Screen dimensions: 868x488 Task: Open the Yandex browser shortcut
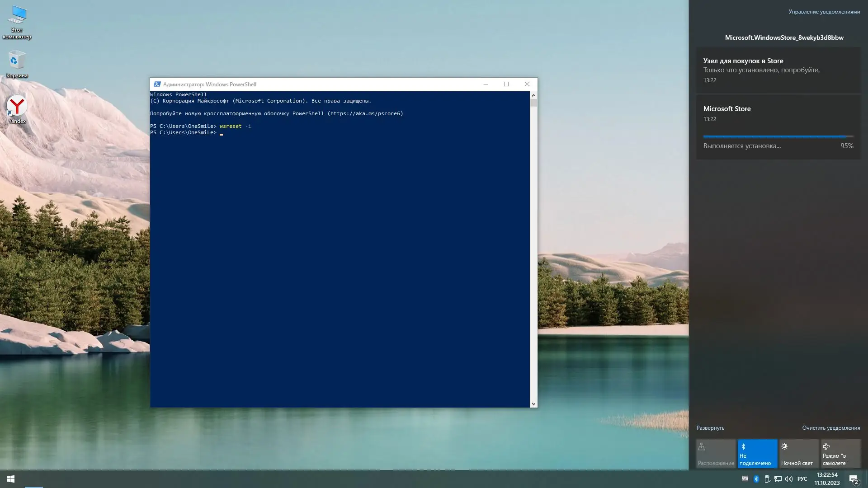coord(17,108)
